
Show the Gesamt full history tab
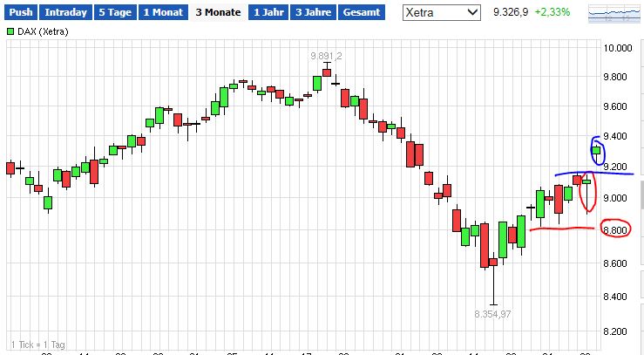[362, 12]
